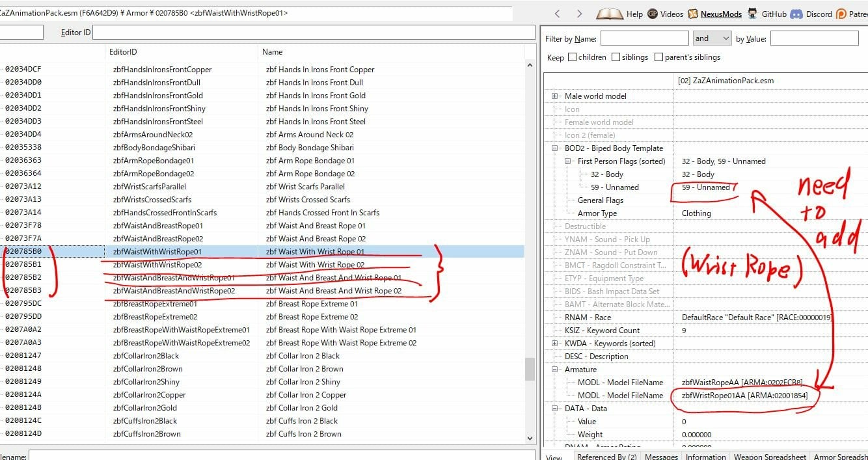This screenshot has height=460, width=868.
Task: Click the [02] ZaZAnimationPack.esm column header
Action: (x=726, y=81)
